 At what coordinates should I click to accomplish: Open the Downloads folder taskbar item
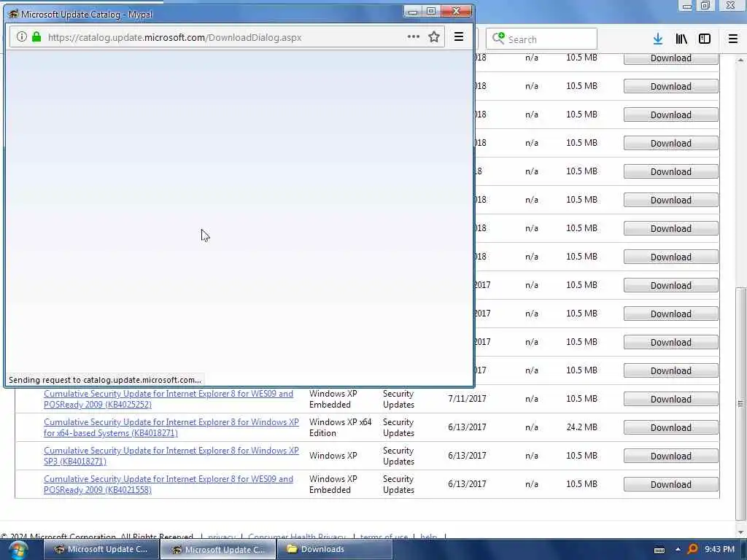[334, 550]
